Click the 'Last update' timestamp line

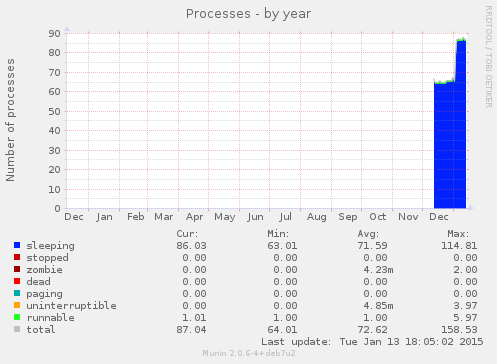[x=372, y=342]
